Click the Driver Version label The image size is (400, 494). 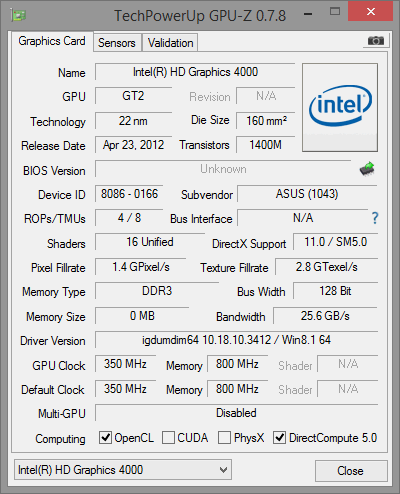click(53, 341)
